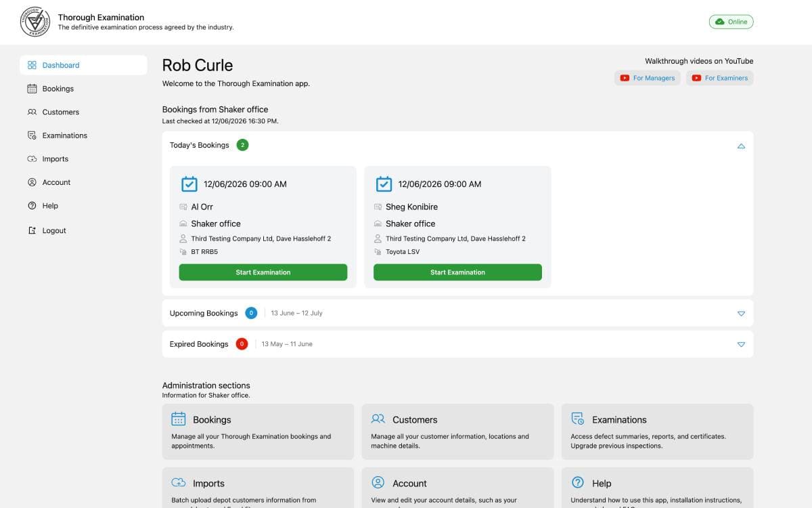Click the Customers people icon in sidebar
Viewport: 812px width, 508px height.
pyautogui.click(x=32, y=112)
